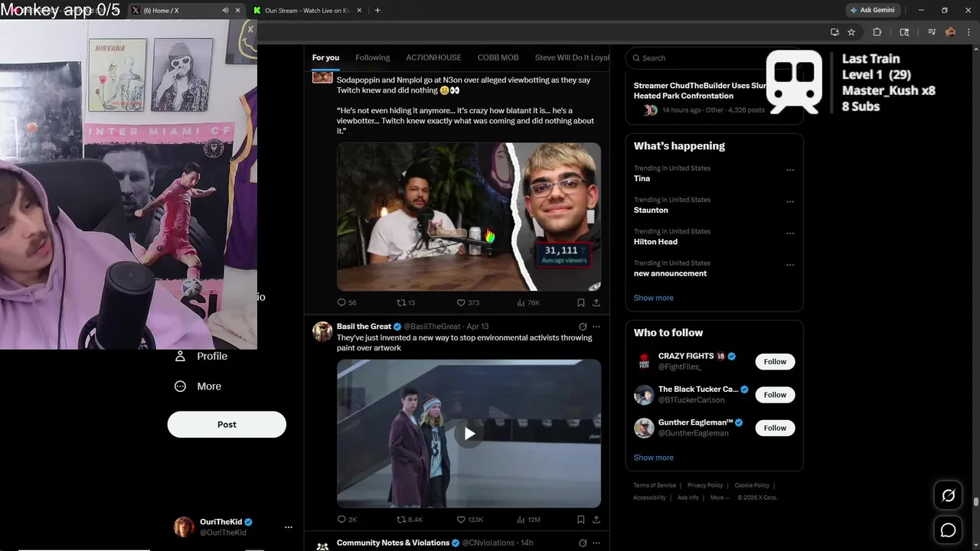Open more options for Staunton trend
The width and height of the screenshot is (980, 551).
(x=790, y=202)
